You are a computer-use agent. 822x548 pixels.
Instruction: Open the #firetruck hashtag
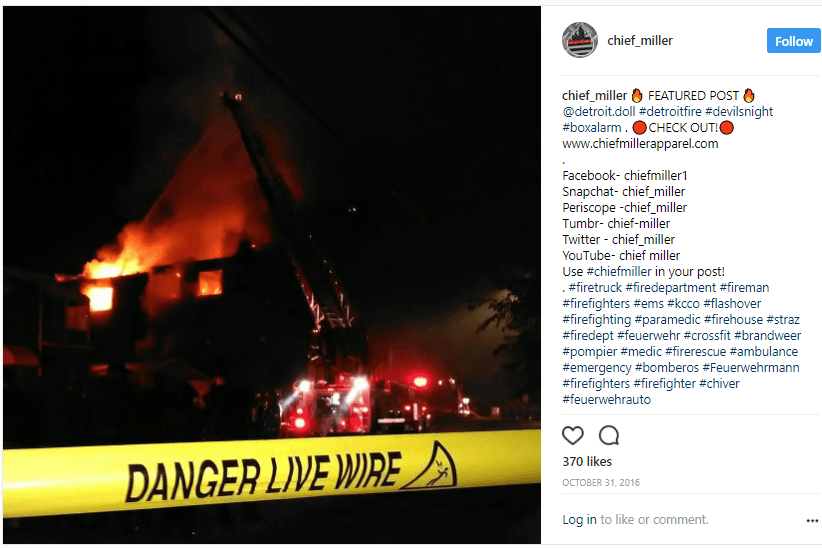pos(595,288)
